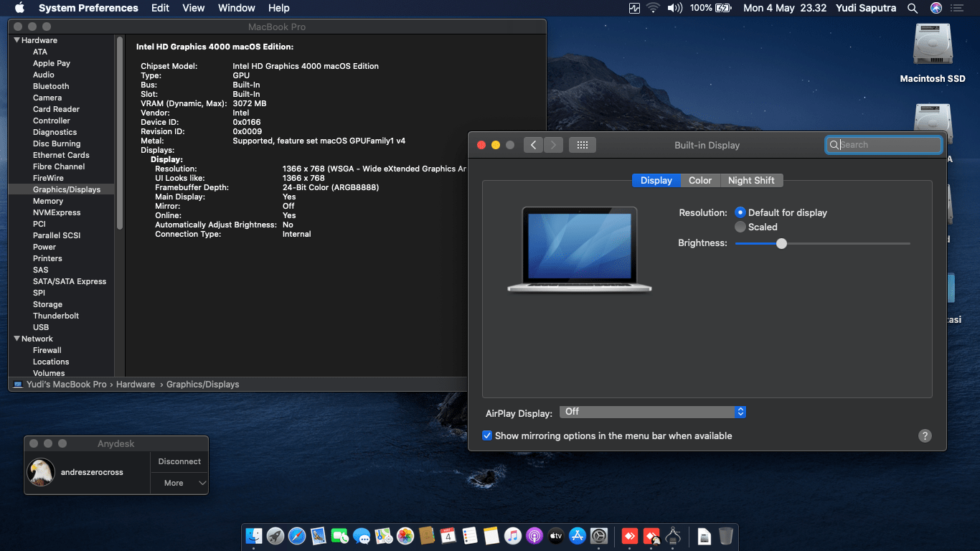Viewport: 980px width, 551px height.
Task: Select Bluetooth in hardware sidebar
Action: coord(51,86)
